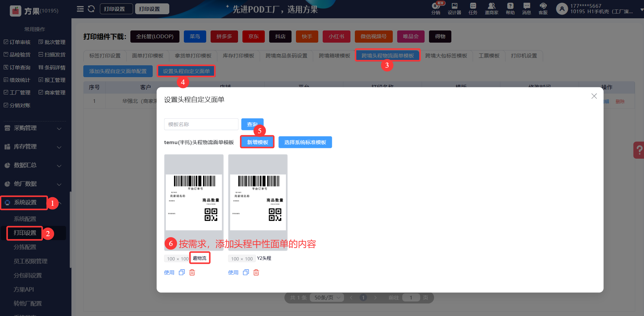The width and height of the screenshot is (644, 316).
Task: Switch to the 跨境箱唛模板 tab
Action: 335,56
